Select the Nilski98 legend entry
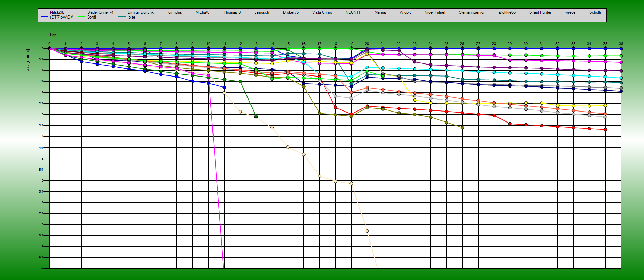The height and width of the screenshot is (280, 644). [53, 12]
